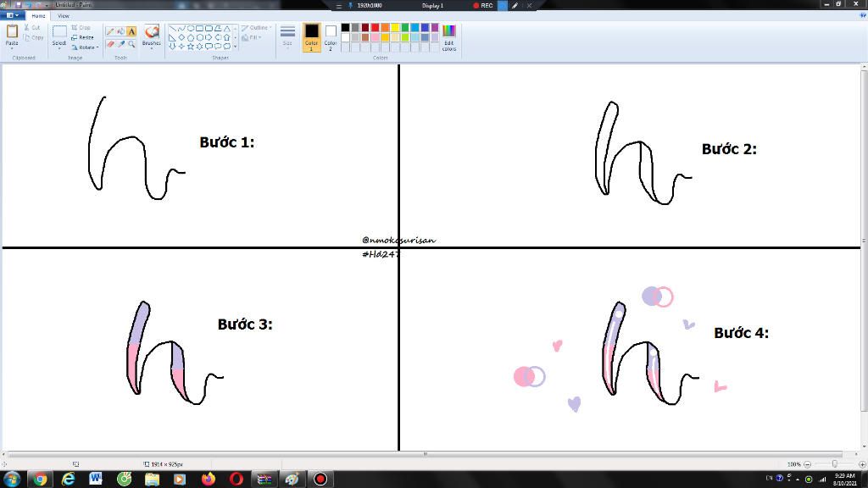The image size is (868, 488).
Task: Toggle the recorder pencil annotation tool
Action: (x=515, y=6)
